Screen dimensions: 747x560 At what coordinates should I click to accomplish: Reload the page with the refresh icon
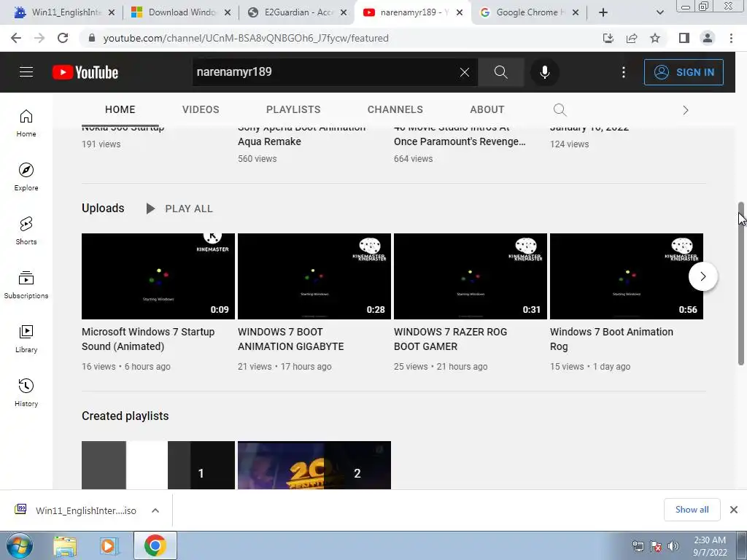[63, 38]
